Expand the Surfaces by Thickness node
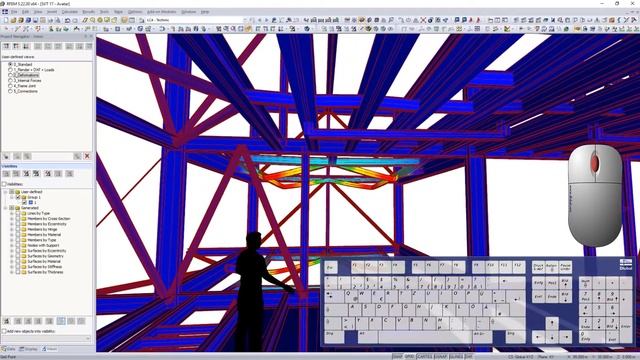Screen dimensions: 640x360 click(12, 272)
